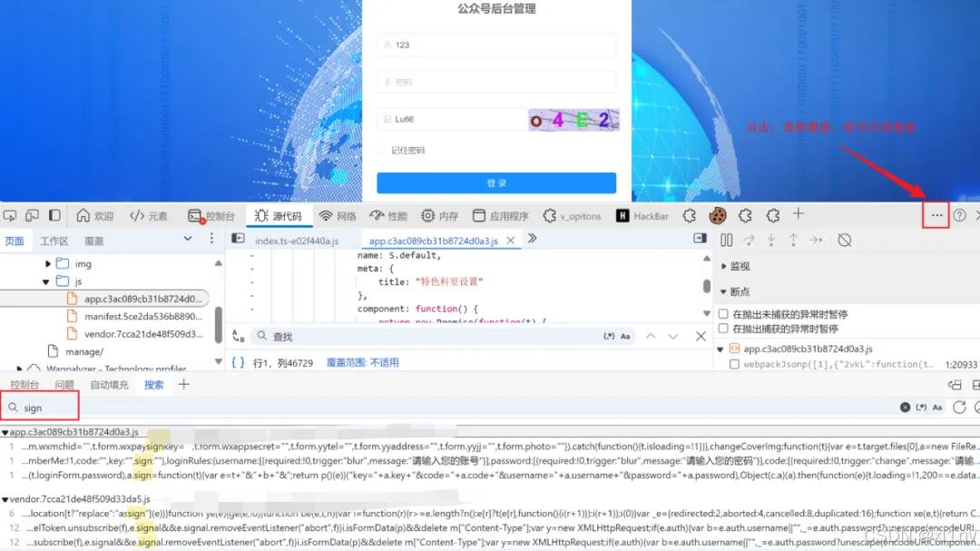Image resolution: width=980 pixels, height=551 pixels.
Task: Open the 覆盖 overrides tab
Action: click(94, 241)
